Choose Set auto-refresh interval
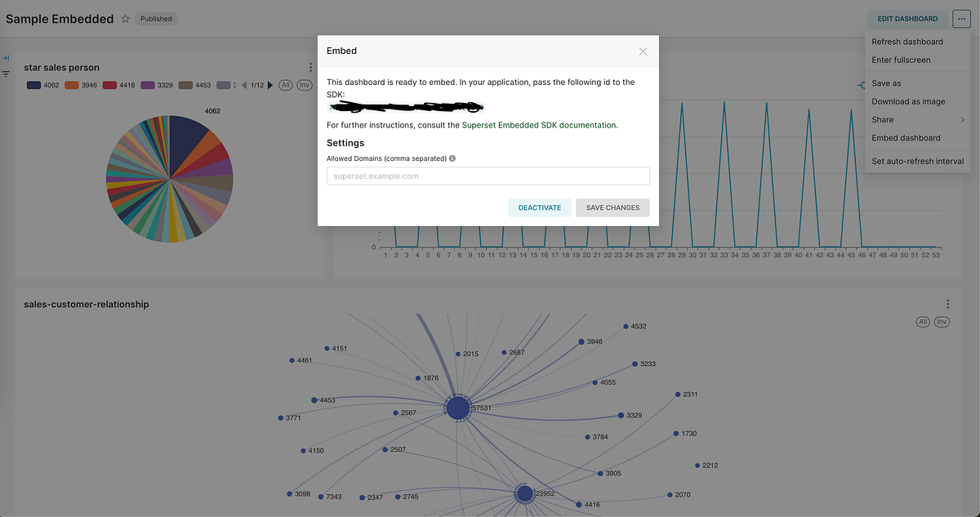This screenshot has height=517, width=980. [917, 161]
